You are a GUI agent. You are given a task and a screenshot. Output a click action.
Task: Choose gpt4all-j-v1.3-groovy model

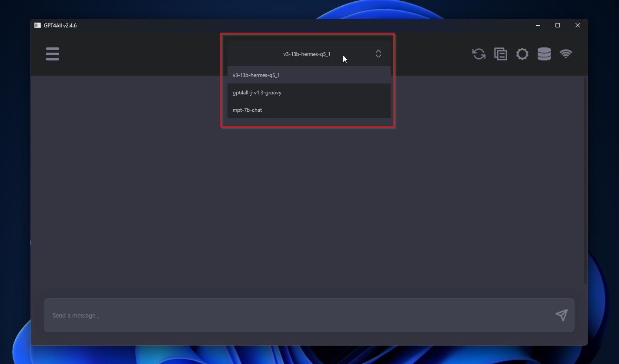[309, 93]
